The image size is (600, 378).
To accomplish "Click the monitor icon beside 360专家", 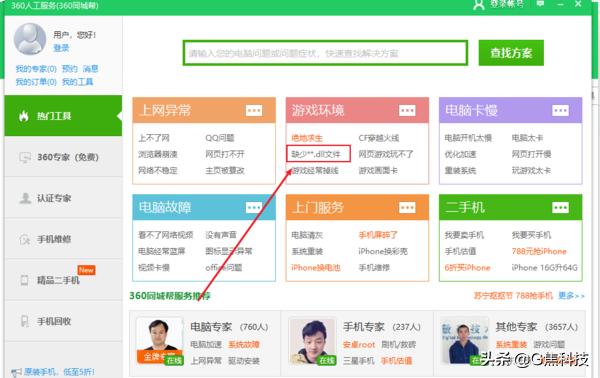I will [25, 157].
